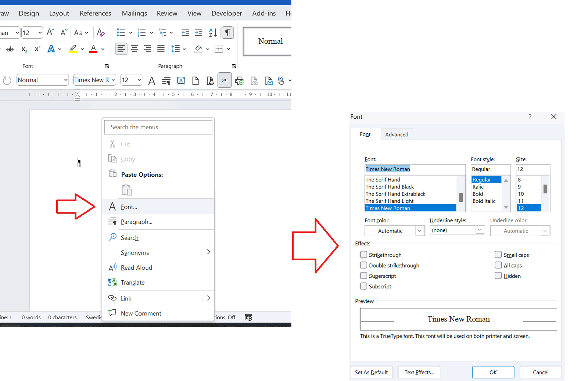This screenshot has width=588, height=381.
Task: Sort text alphabetically icon
Action: 213,33
